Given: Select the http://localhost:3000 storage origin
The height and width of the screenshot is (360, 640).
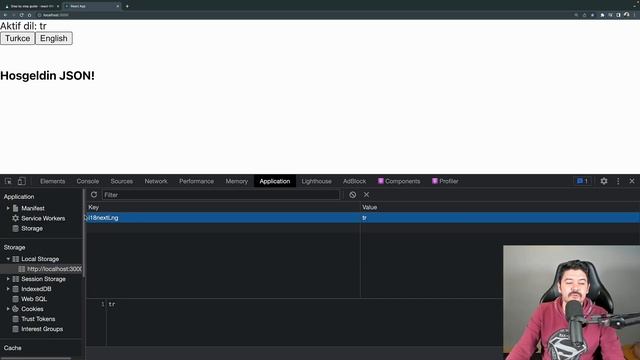Looking at the screenshot, I should (x=54, y=269).
